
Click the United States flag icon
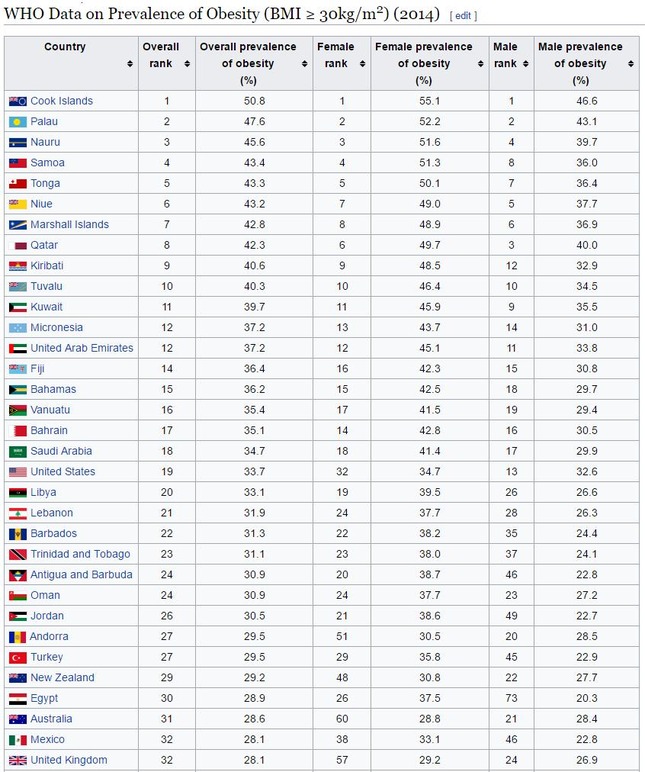(x=18, y=472)
